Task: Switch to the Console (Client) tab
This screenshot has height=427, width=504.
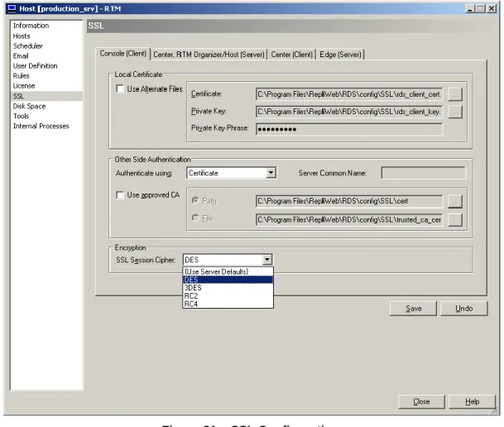Action: [122, 53]
